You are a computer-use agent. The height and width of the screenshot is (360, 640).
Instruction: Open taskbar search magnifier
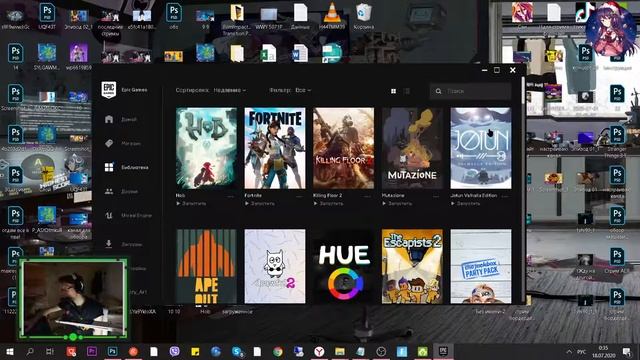tap(30, 351)
